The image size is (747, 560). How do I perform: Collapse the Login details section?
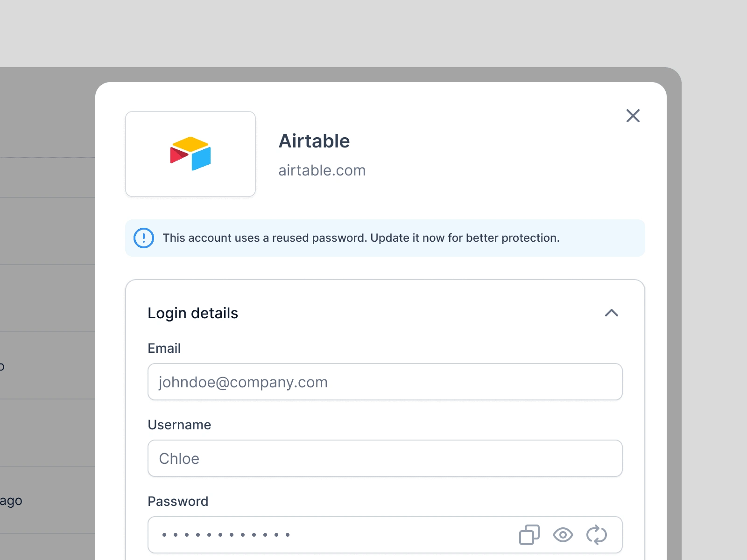(x=611, y=313)
